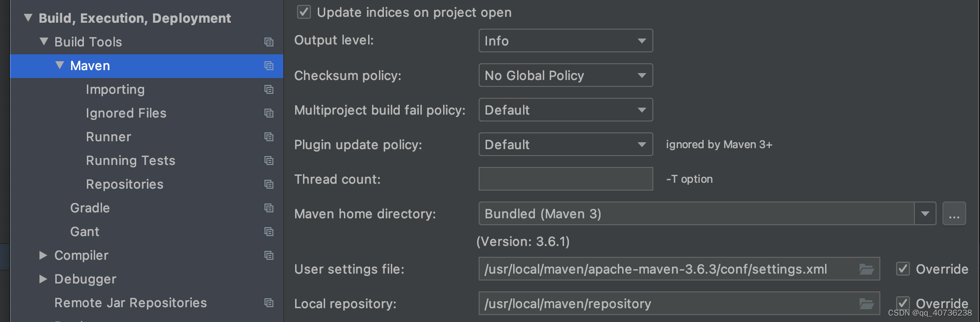Browse folder for Local repository path
This screenshot has width=980, height=322.
click(867, 304)
